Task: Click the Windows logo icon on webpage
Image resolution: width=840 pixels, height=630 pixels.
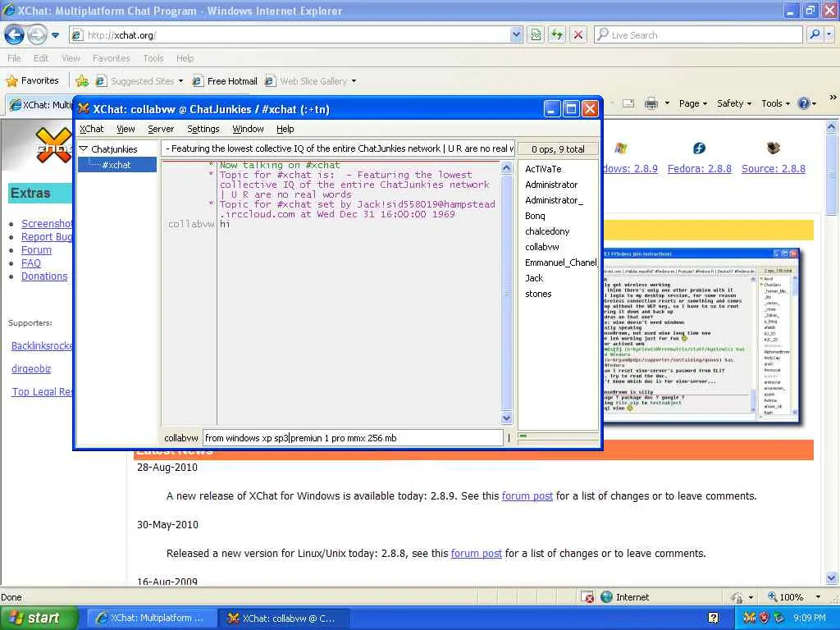Action: click(620, 148)
